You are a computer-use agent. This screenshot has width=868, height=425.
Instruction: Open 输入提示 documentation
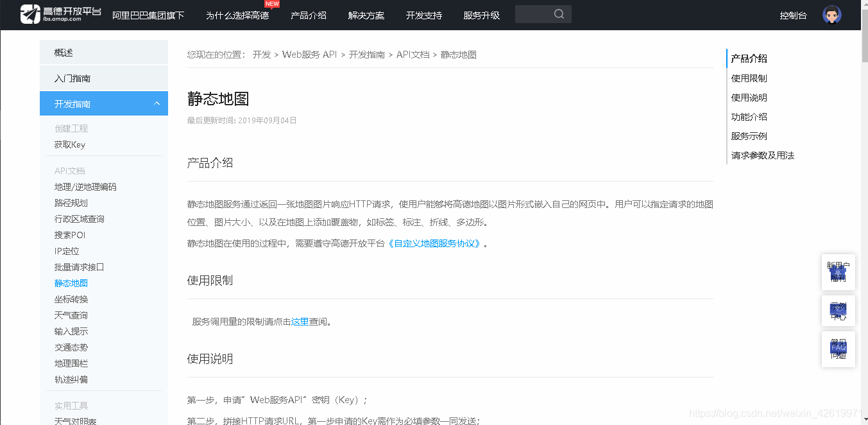71,331
